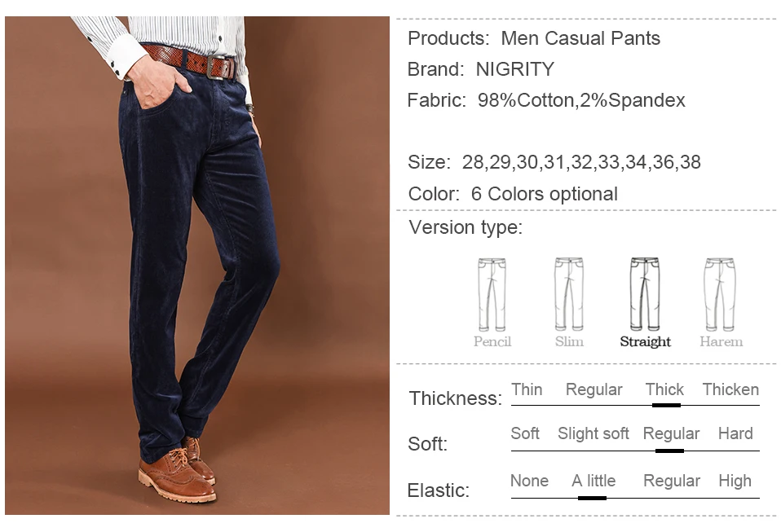Click the Harem label under pants icon

(x=721, y=342)
